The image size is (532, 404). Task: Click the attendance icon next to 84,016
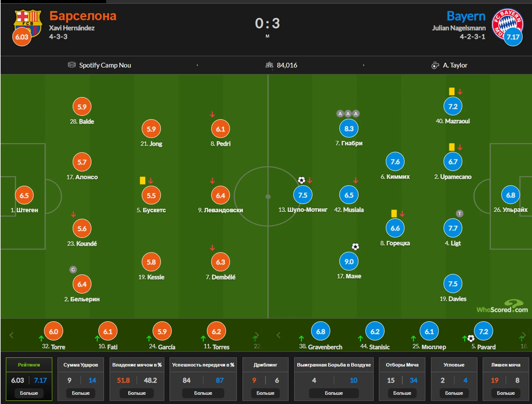click(269, 65)
